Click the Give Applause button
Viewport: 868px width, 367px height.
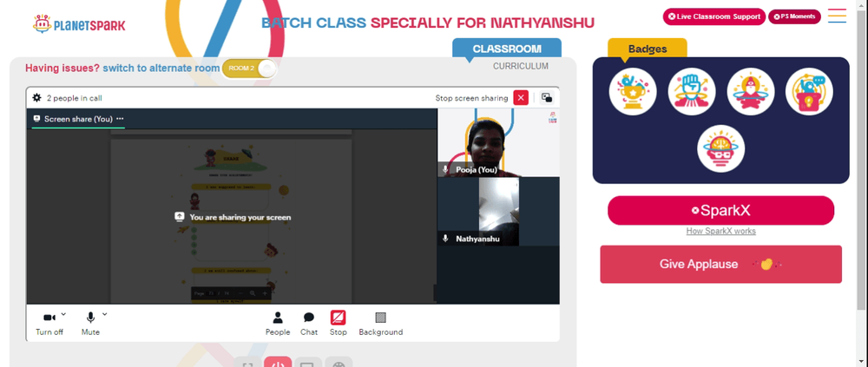pyautogui.click(x=720, y=264)
